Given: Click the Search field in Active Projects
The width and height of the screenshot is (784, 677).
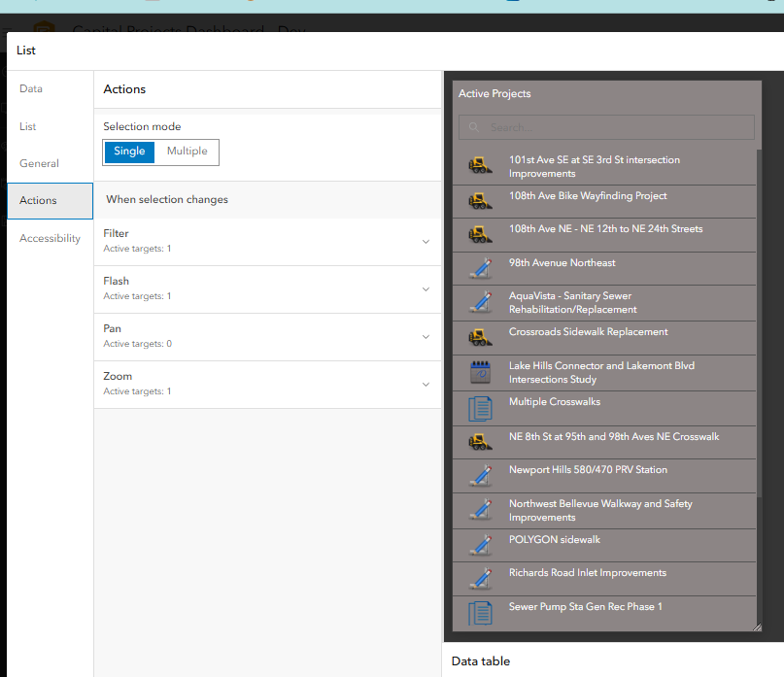Looking at the screenshot, I should point(606,127).
